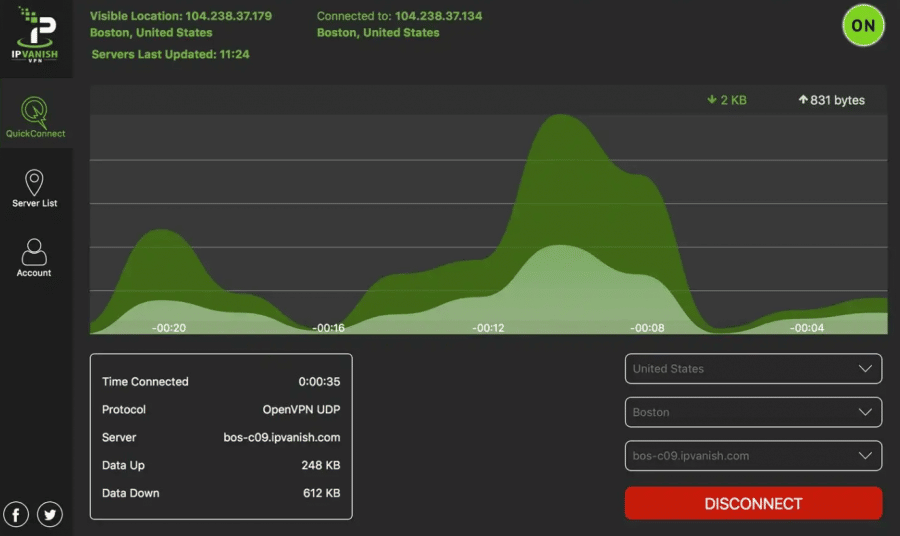
Task: Click the Protocol value OpenVPN UDP
Action: tap(301, 410)
